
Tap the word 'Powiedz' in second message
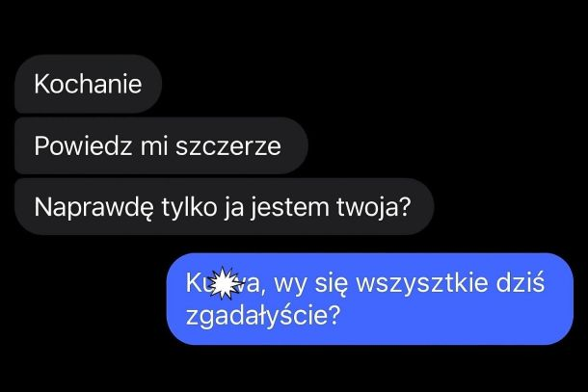[x=83, y=145]
